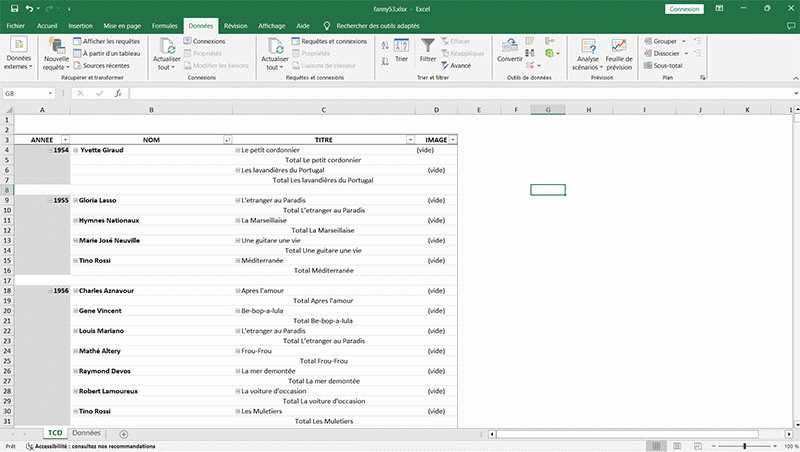
Task: Open the ANNEE column filter dropdown
Action: coord(65,140)
